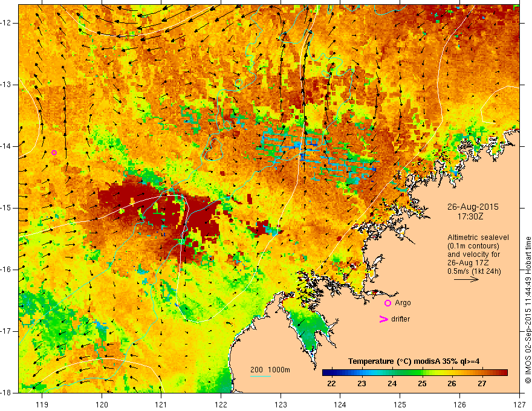This screenshot has width=532, height=411.
Task: Click the latitude axis label -14
Action: tap(7, 146)
